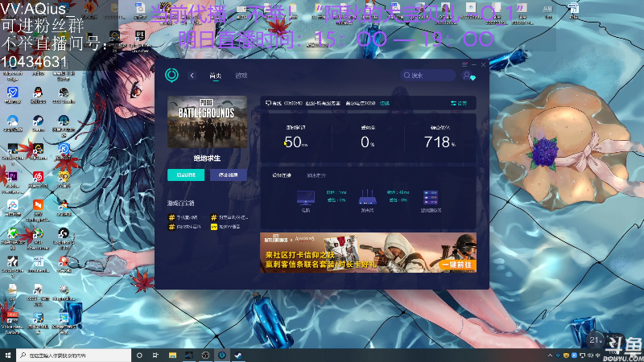This screenshot has width=644, height=362.
Task: Click the 搜索 search box in accelerator
Action: [x=427, y=75]
